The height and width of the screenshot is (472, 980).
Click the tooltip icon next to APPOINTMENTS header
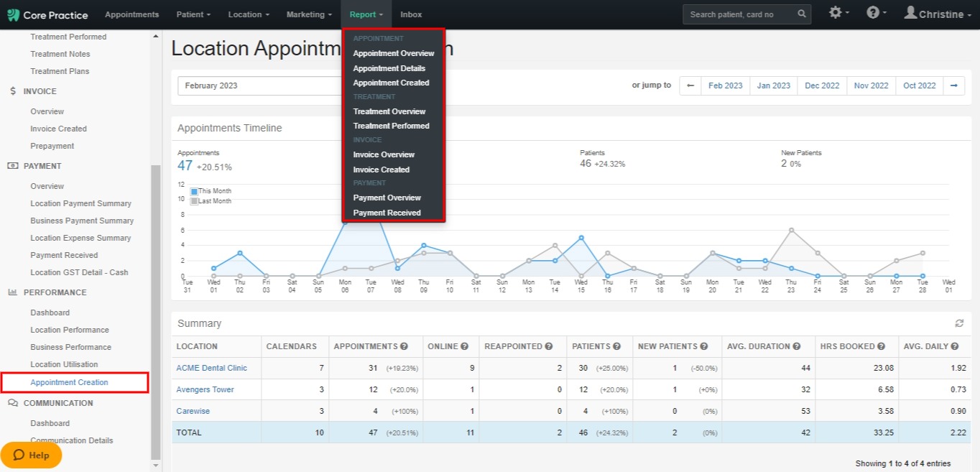point(405,346)
